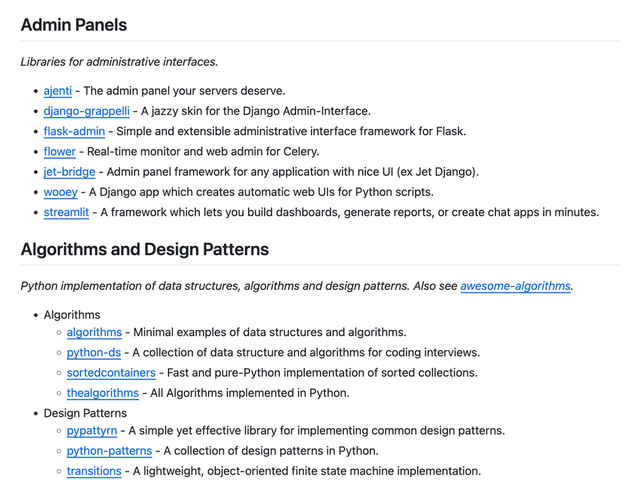
Task: Open the ajenti link
Action: (57, 91)
